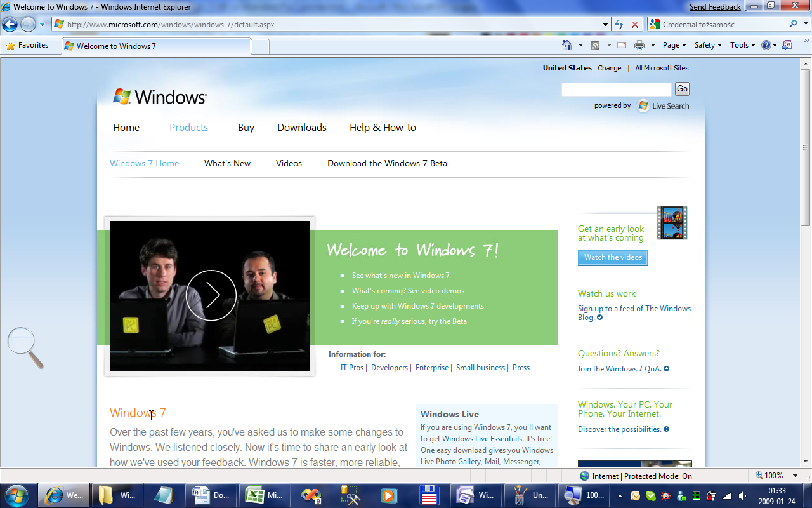Image resolution: width=812 pixels, height=508 pixels.
Task: Open the Tools menu
Action: coord(743,45)
